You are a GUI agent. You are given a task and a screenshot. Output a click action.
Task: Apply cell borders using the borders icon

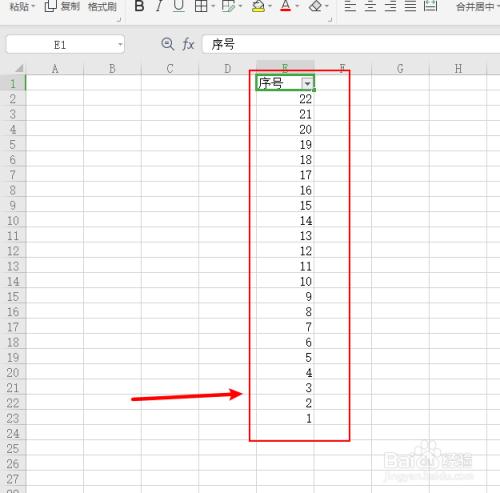coord(201,6)
